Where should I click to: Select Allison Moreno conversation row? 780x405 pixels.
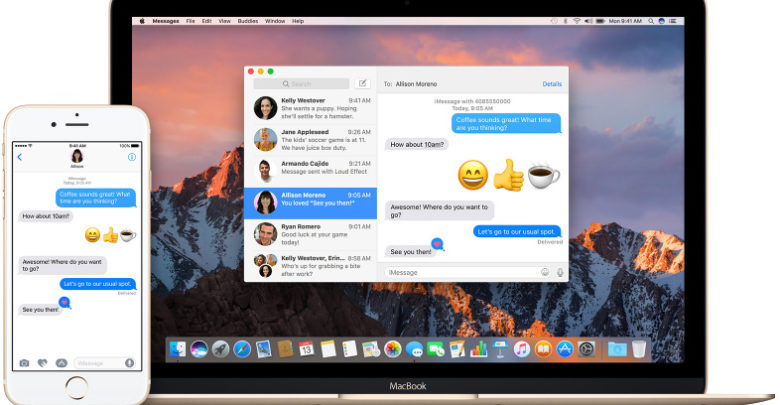pos(310,203)
